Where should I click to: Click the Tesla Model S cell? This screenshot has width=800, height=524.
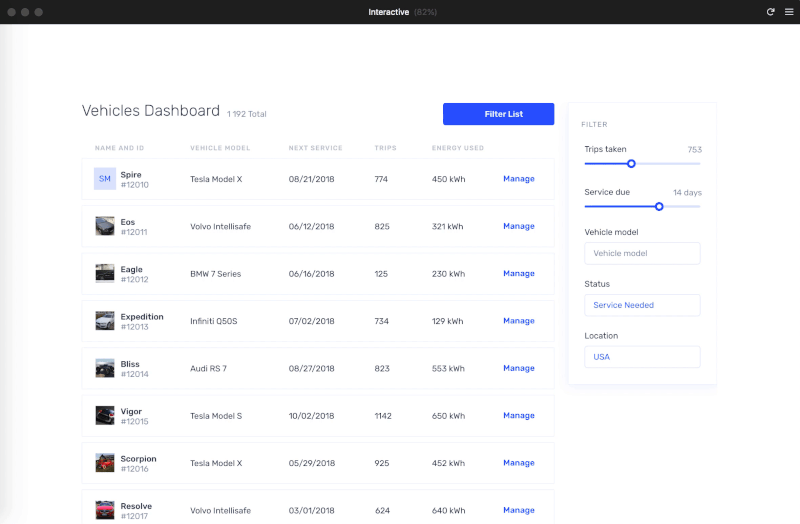[x=216, y=416]
